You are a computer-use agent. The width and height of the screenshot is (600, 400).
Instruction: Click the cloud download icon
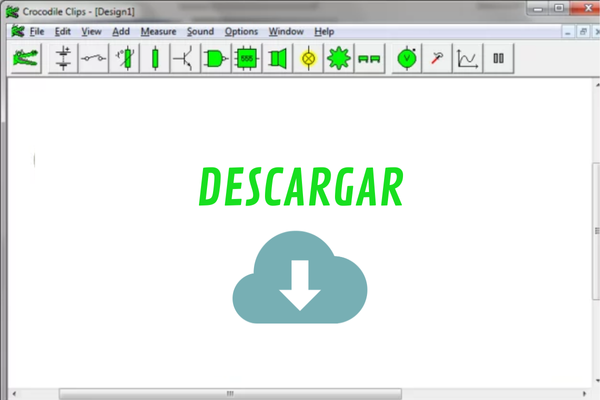[x=300, y=277]
